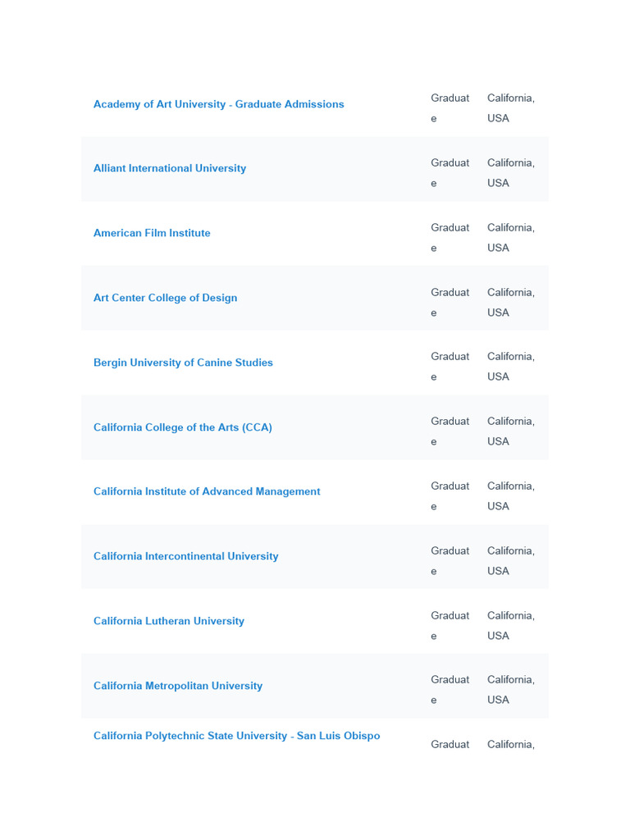Open the American Film Institute link
This screenshot has height=840, width=630.
pyautogui.click(x=152, y=233)
